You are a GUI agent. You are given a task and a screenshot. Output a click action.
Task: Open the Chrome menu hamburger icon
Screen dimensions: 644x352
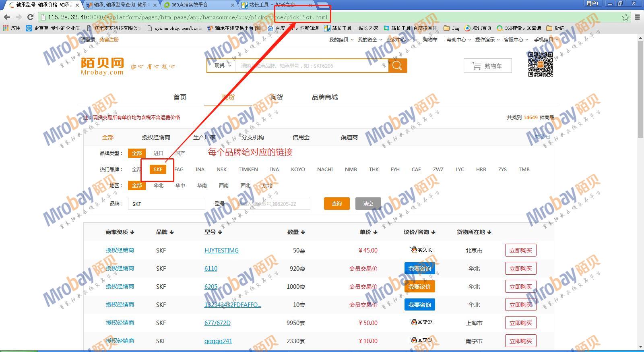[637, 17]
